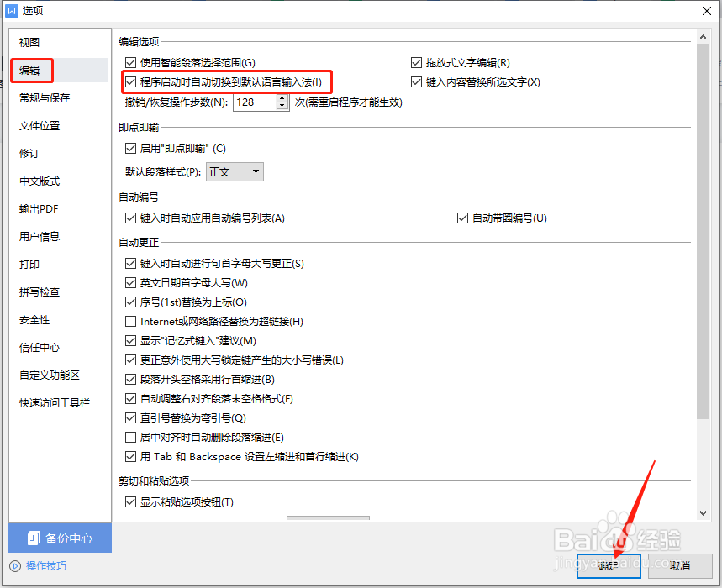Open 用户信息 settings category
Screen dimensions: 722x588
pos(40,237)
